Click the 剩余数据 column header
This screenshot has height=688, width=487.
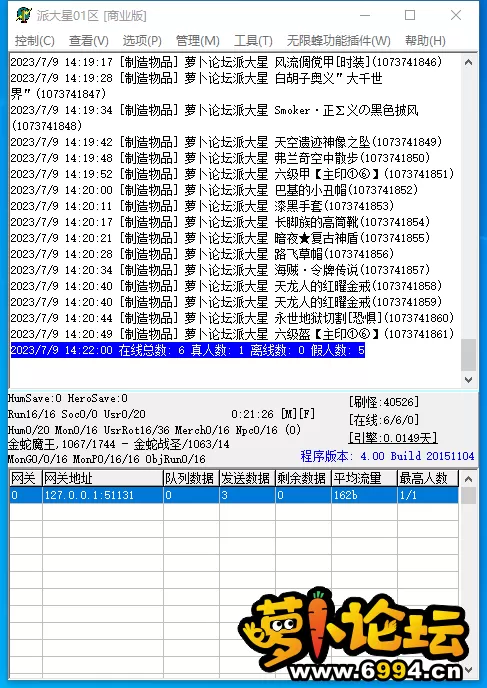point(303,478)
